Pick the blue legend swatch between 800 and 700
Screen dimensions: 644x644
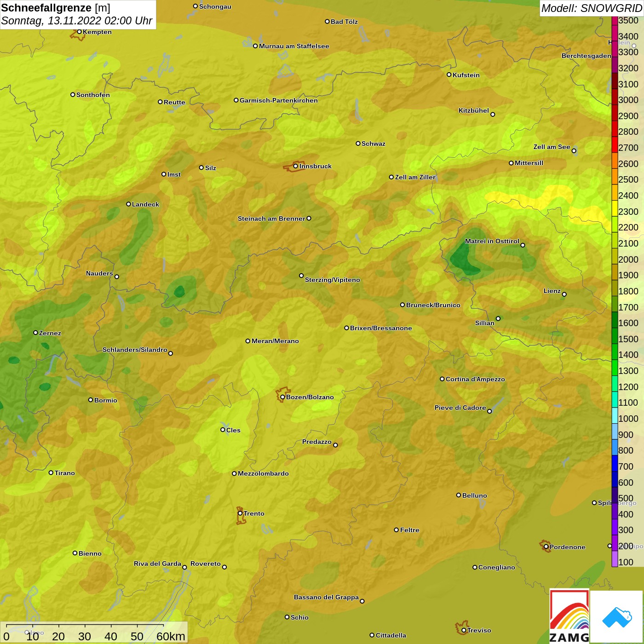(615, 463)
